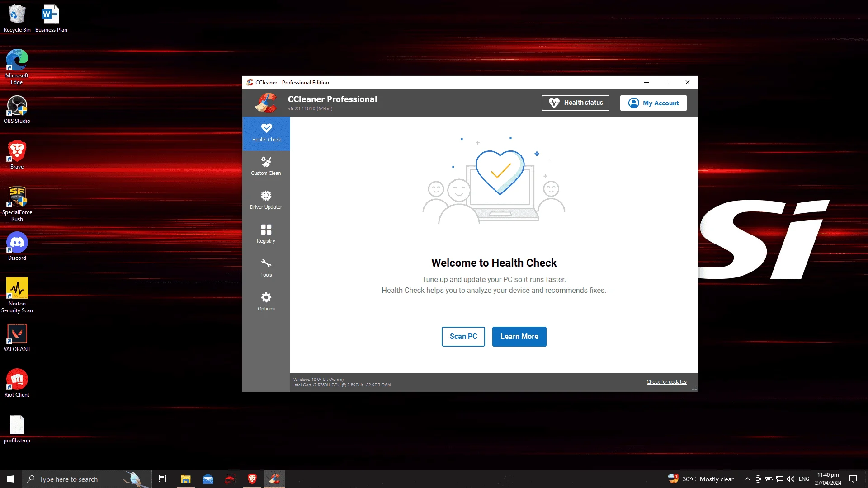The width and height of the screenshot is (868, 488).
Task: Show hidden system tray icons
Action: click(x=747, y=479)
